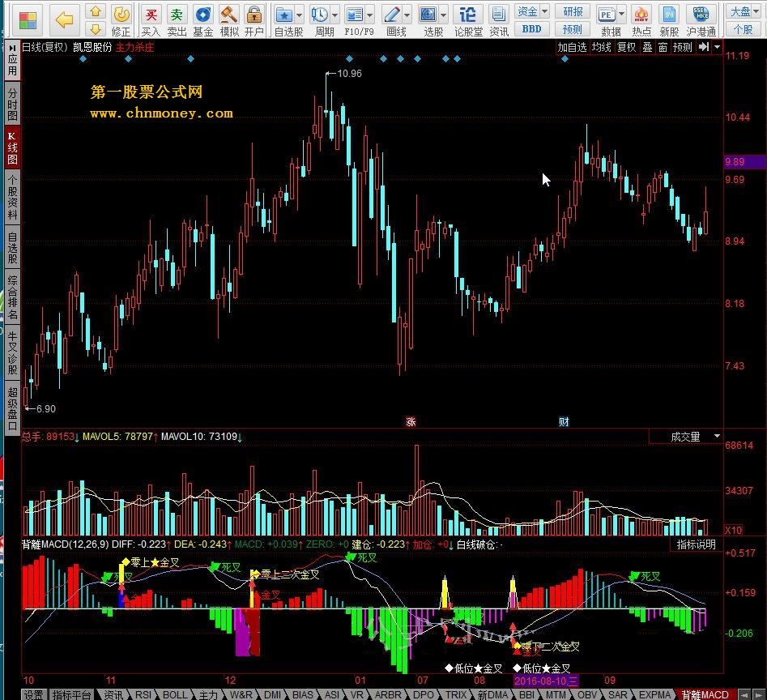Click the 研报 research report button
Image resolution: width=767 pixels, height=700 pixels.
tap(573, 11)
